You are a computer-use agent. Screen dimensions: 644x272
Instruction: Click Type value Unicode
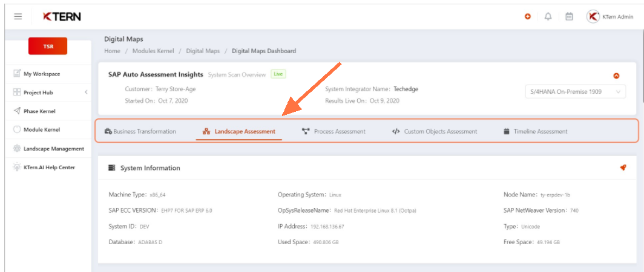pos(531,227)
